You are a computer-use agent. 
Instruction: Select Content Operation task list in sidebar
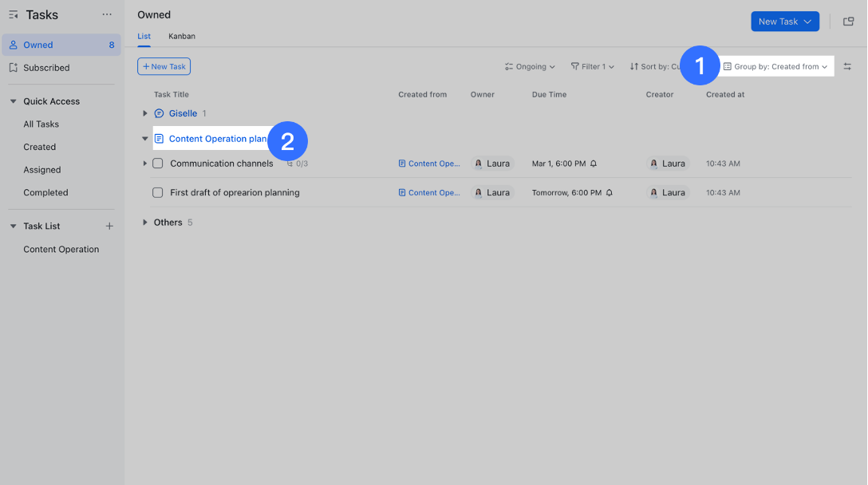[61, 250]
